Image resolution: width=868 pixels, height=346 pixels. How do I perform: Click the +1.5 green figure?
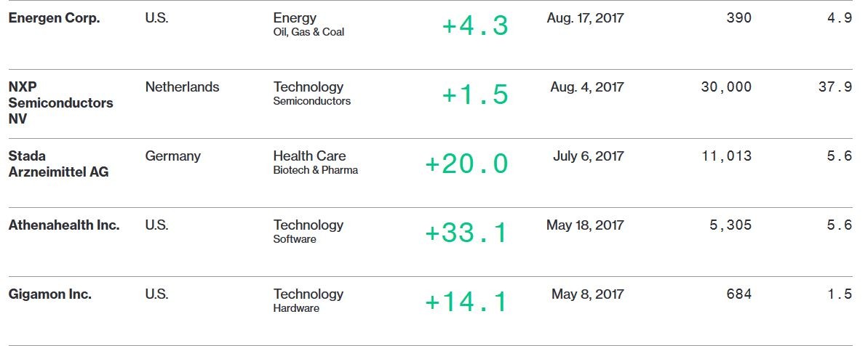[x=475, y=95]
